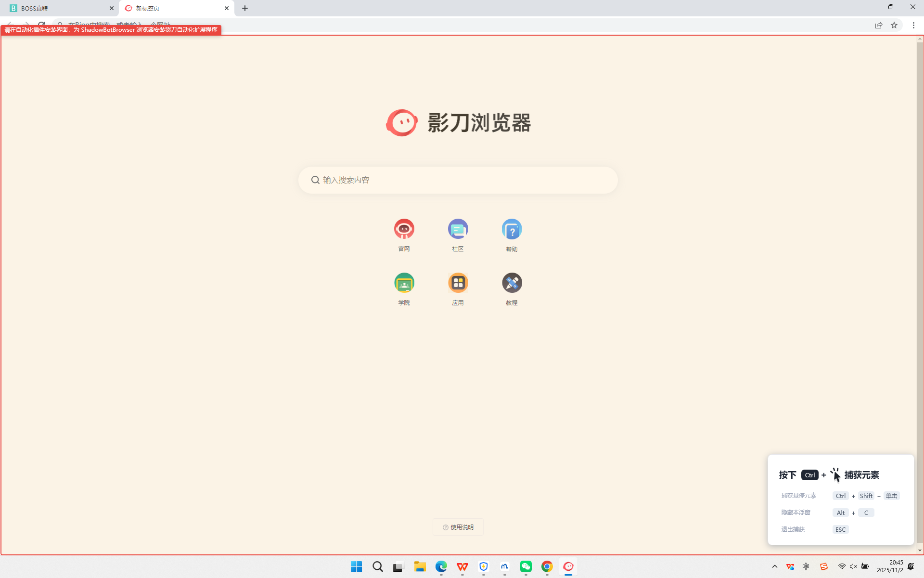Open the browser three-dot menu
924x578 pixels.
pyautogui.click(x=913, y=25)
